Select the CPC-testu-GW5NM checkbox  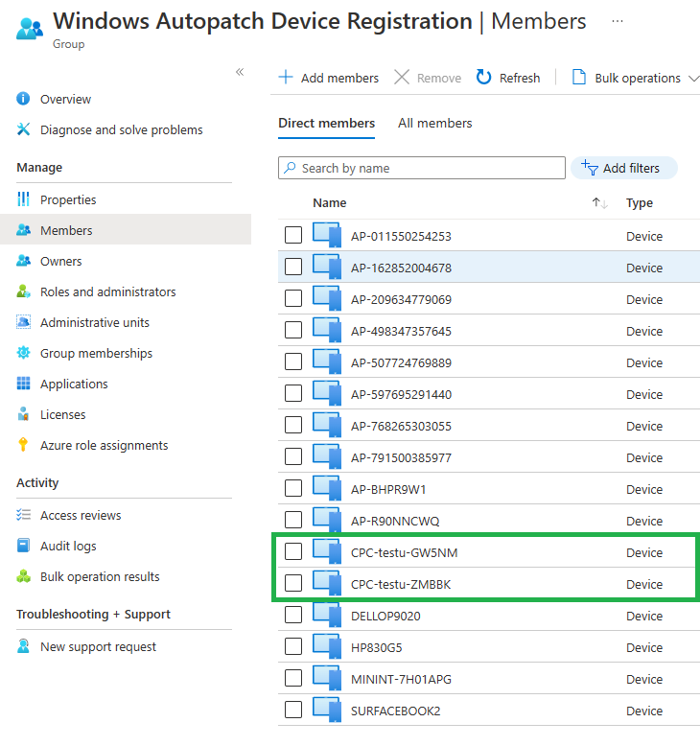(x=293, y=551)
